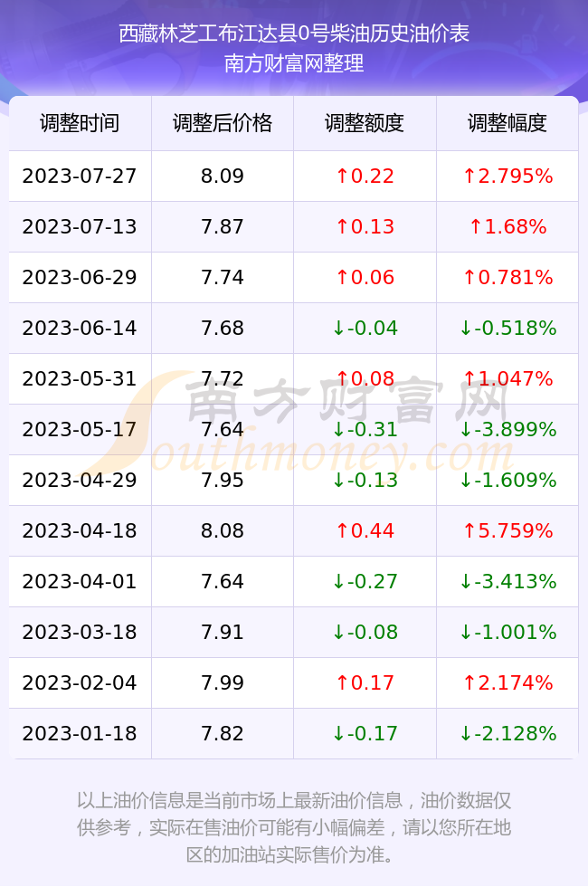Select the 2023-07-27 date cell

(80, 176)
